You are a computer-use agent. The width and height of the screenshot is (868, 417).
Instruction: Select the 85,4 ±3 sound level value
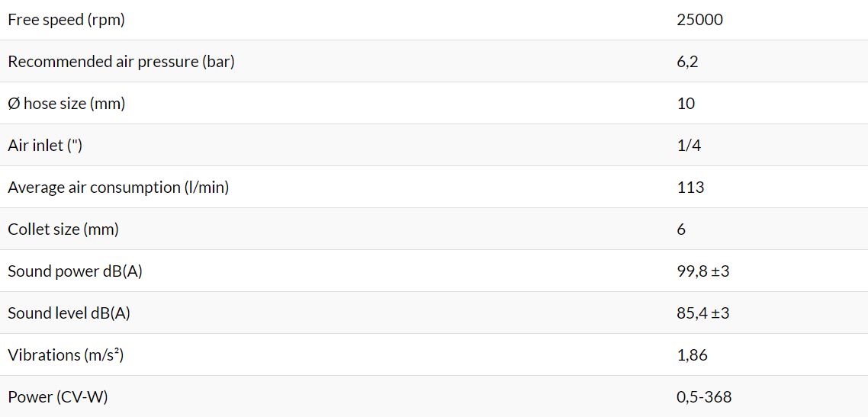(x=703, y=313)
